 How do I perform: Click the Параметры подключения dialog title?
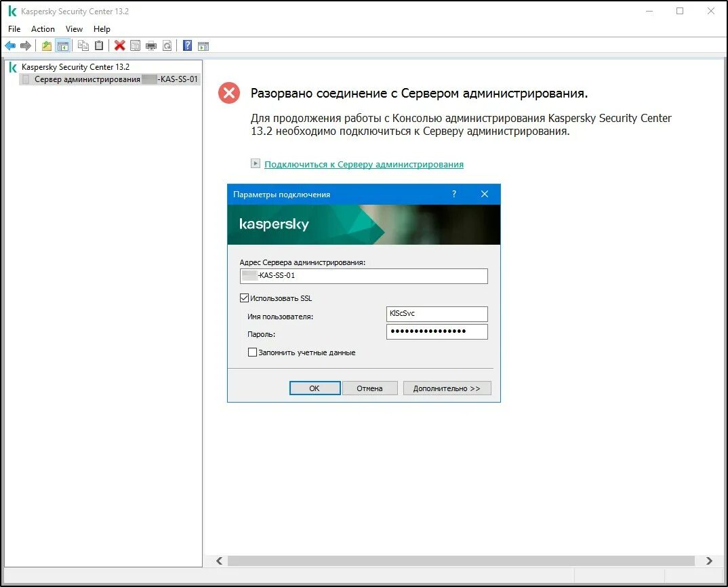282,195
